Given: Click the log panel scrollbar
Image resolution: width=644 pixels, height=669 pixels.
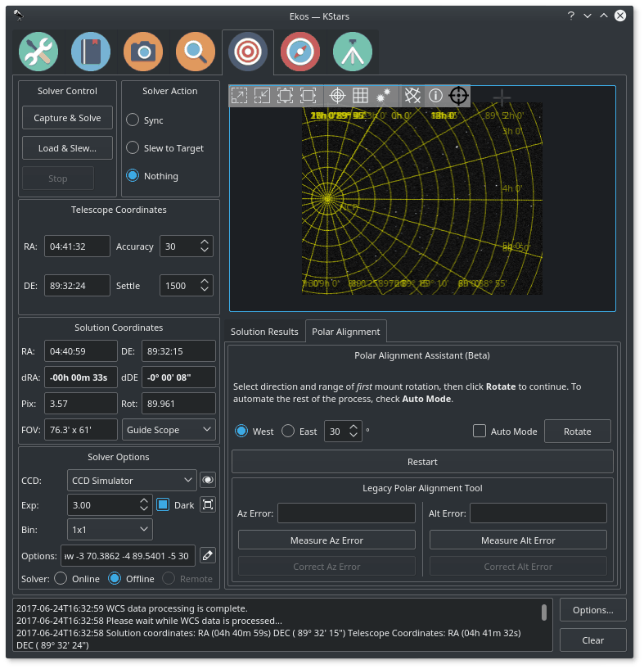Looking at the screenshot, I should click(544, 612).
